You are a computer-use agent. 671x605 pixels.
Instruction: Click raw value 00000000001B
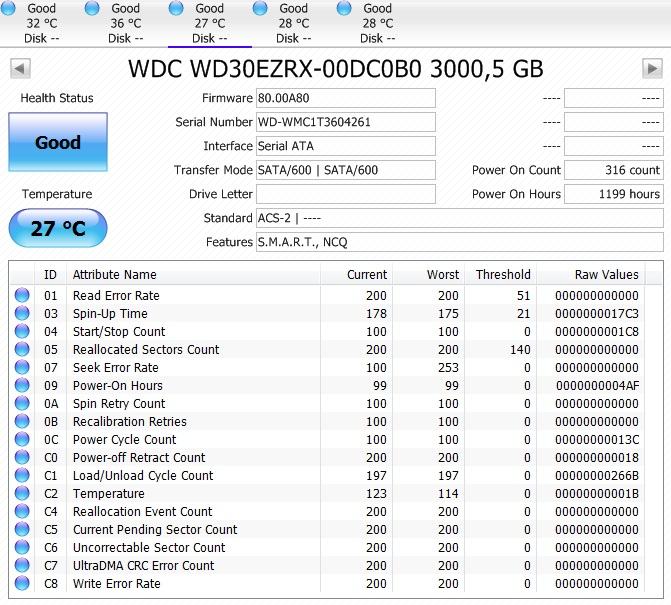(597, 493)
